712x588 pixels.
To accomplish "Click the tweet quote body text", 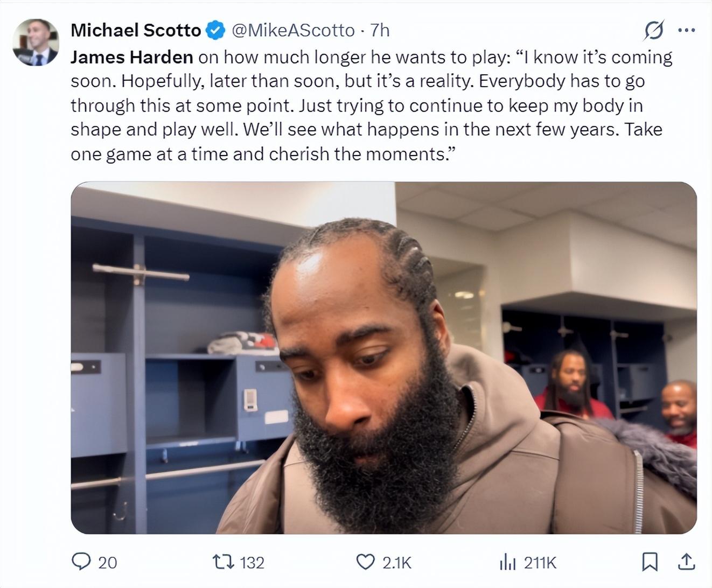I will point(372,106).
